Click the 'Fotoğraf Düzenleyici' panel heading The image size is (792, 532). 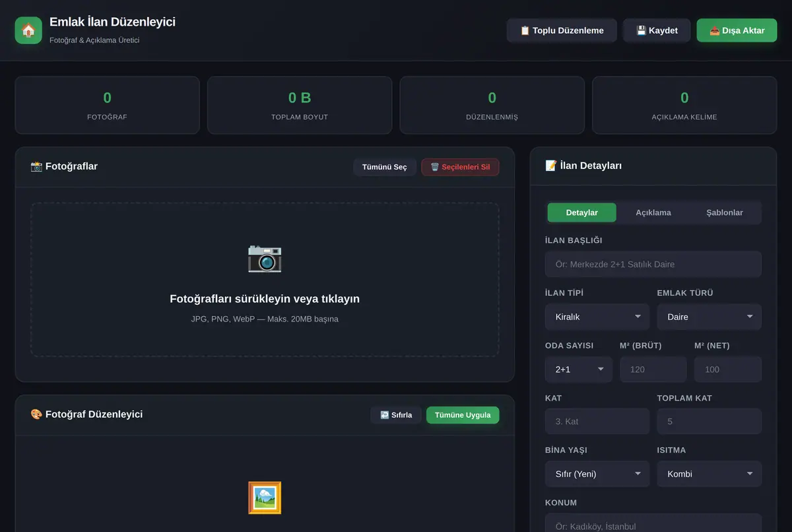point(86,415)
